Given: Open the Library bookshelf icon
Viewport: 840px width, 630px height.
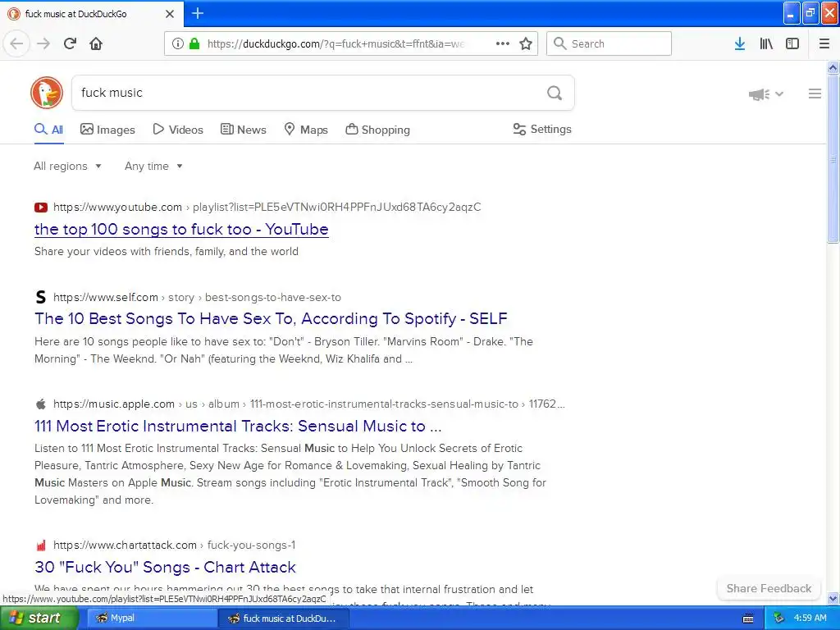Looking at the screenshot, I should (x=766, y=43).
